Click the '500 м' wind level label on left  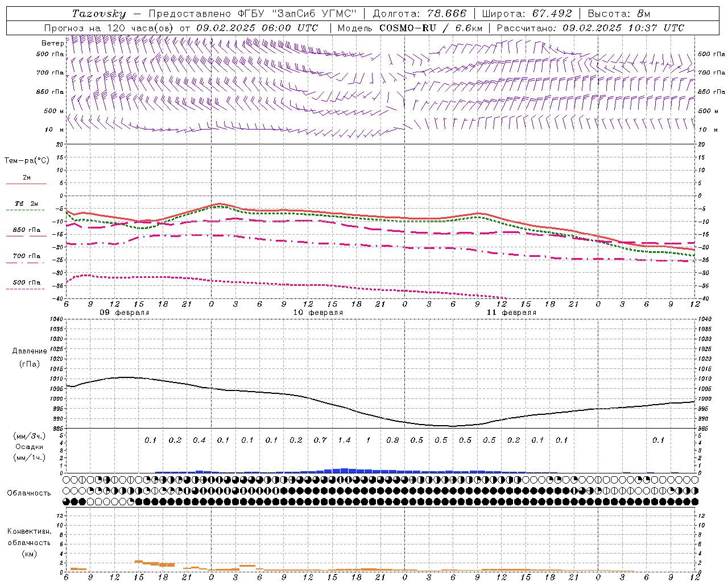[54, 111]
